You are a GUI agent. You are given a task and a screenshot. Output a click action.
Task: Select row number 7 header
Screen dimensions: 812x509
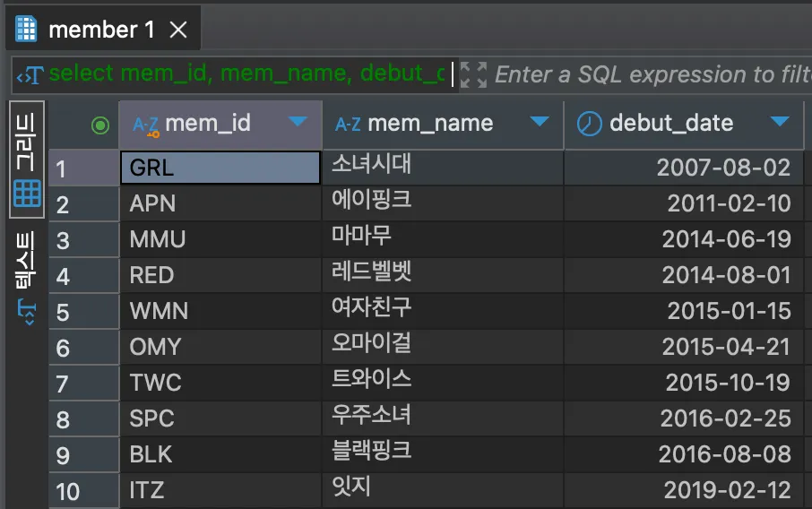pyautogui.click(x=84, y=384)
